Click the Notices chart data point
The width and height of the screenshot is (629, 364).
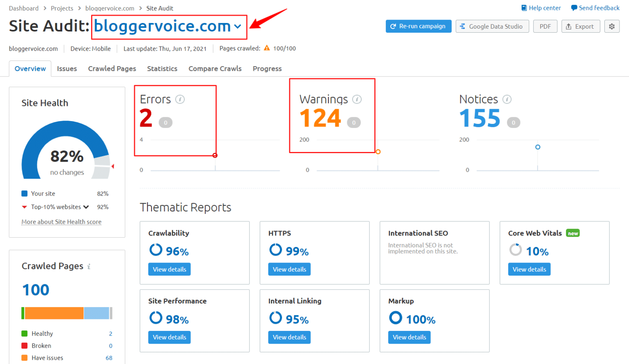point(538,147)
